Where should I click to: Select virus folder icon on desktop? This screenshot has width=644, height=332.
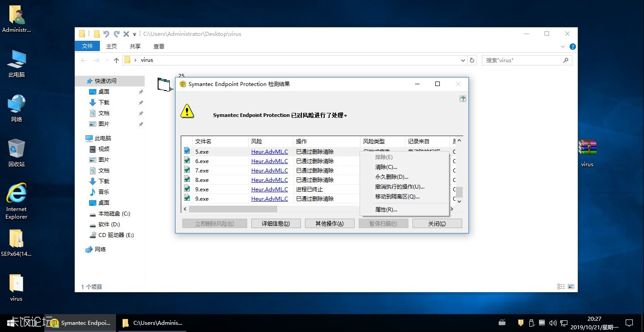[x=17, y=288]
